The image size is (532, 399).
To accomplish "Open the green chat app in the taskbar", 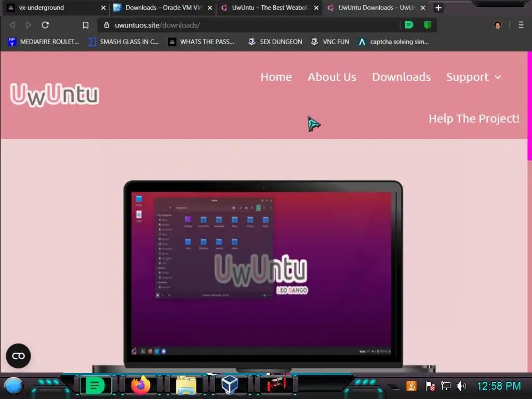I will click(x=95, y=386).
